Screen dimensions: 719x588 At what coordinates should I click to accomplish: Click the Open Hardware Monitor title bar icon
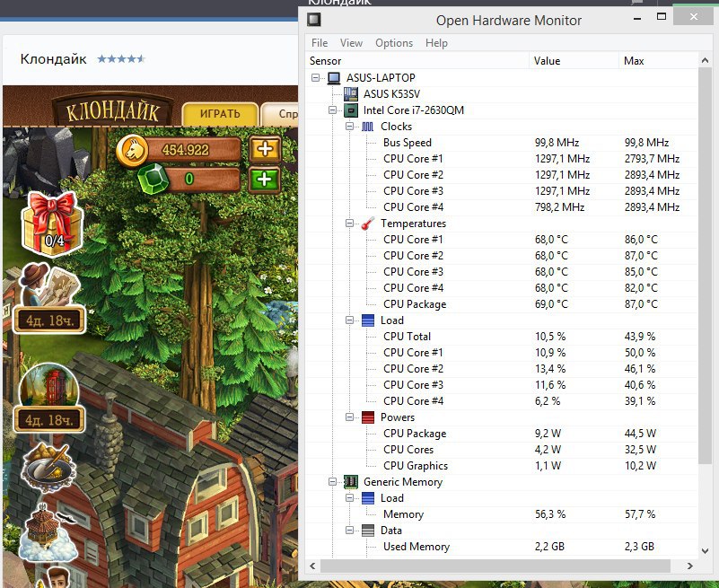click(x=314, y=20)
